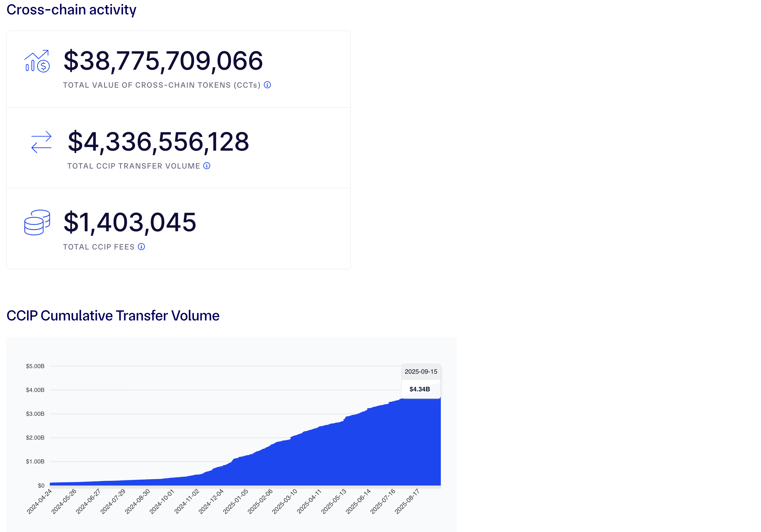Click the $5.00B y-axis label

pos(35,366)
